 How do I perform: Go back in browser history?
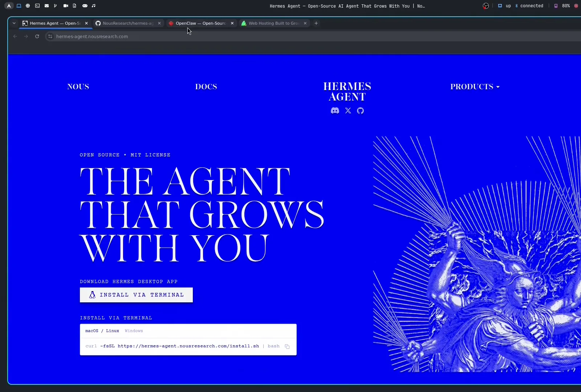tap(15, 36)
